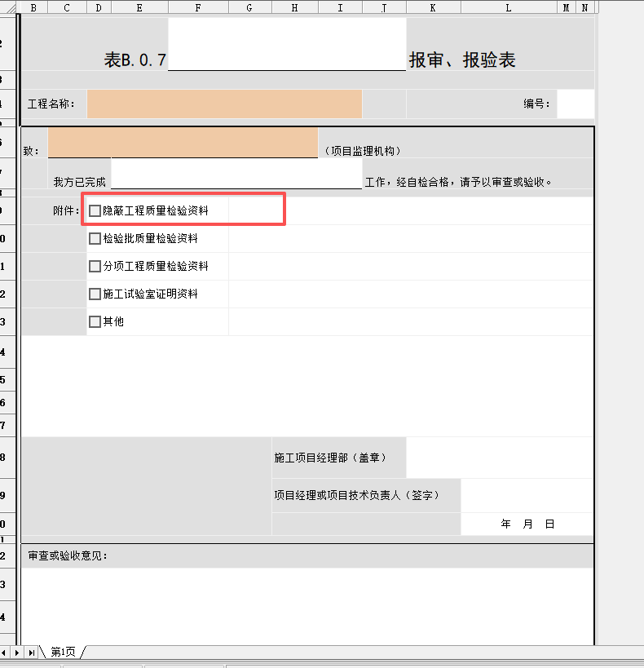Click the orange field after 致：
Image resolution: width=644 pixels, height=668 pixels.
click(x=183, y=142)
